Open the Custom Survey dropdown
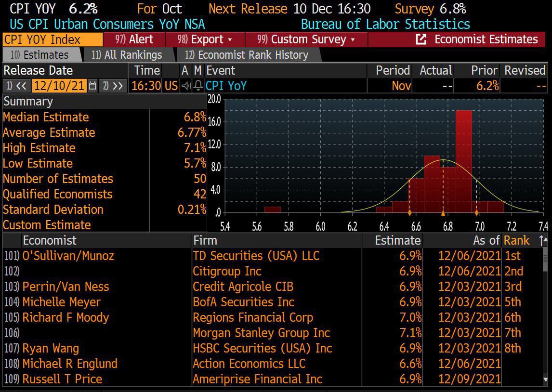This screenshot has width=552, height=392. tap(306, 39)
